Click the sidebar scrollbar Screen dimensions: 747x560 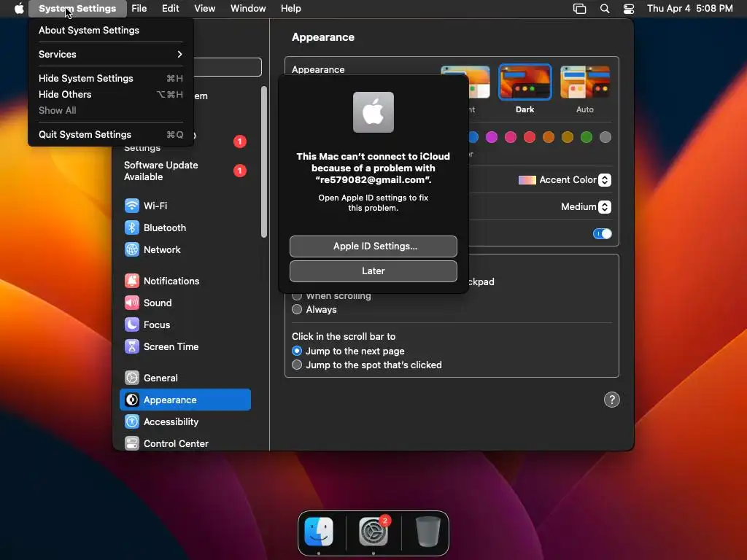pyautogui.click(x=264, y=162)
